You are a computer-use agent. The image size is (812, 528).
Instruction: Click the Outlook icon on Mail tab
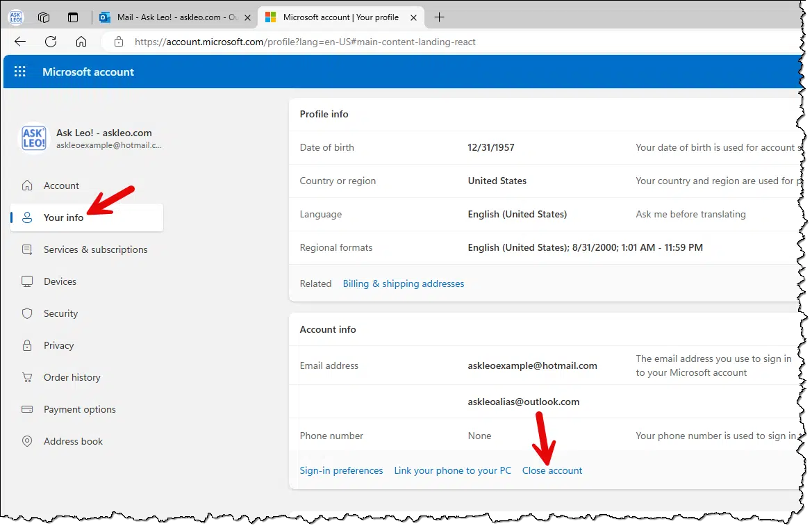click(x=105, y=17)
